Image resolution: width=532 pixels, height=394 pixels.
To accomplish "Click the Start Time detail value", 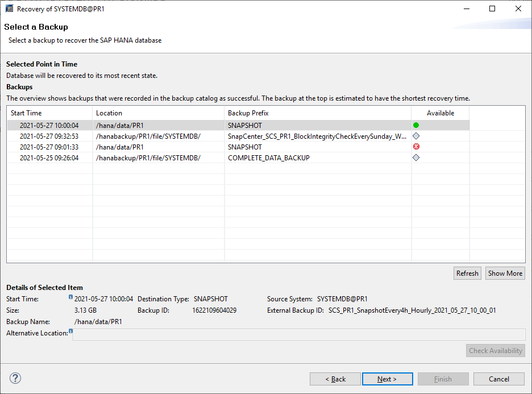I will tap(104, 299).
